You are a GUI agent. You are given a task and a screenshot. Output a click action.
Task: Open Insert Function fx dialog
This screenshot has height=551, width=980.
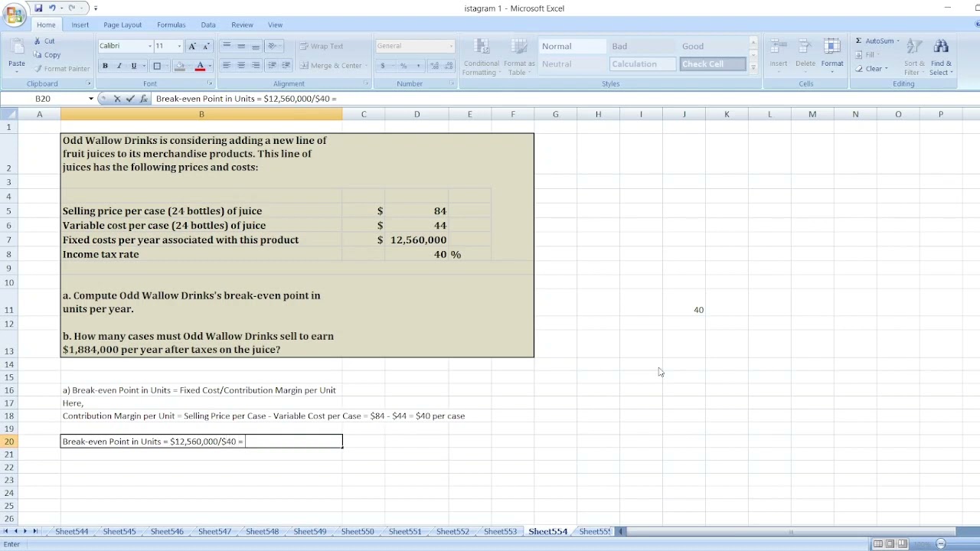(143, 99)
